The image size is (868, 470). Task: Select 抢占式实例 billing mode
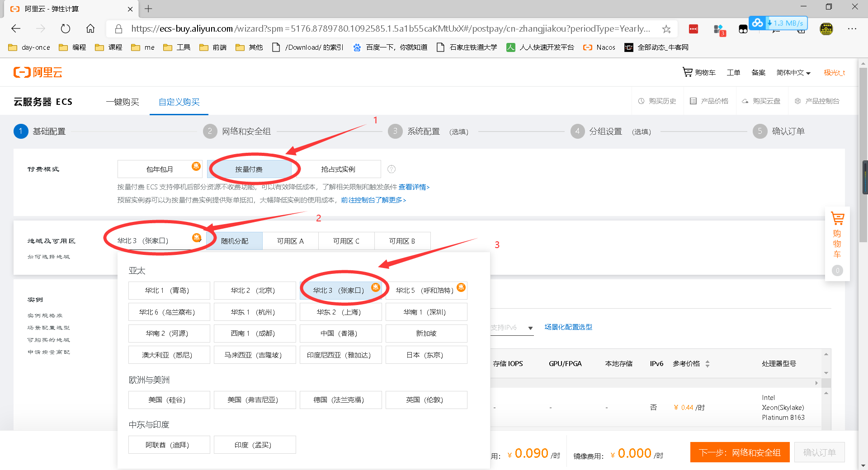(338, 169)
